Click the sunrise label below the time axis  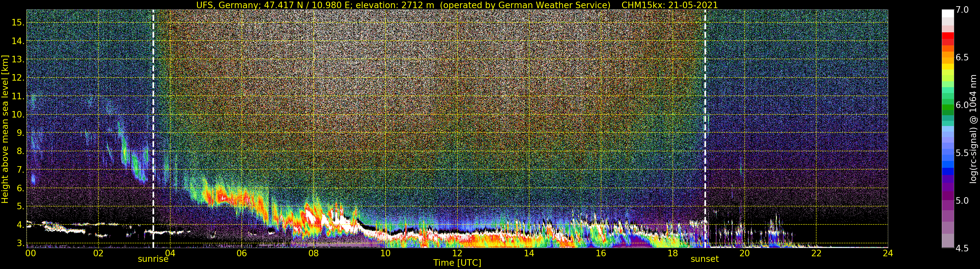[153, 259]
